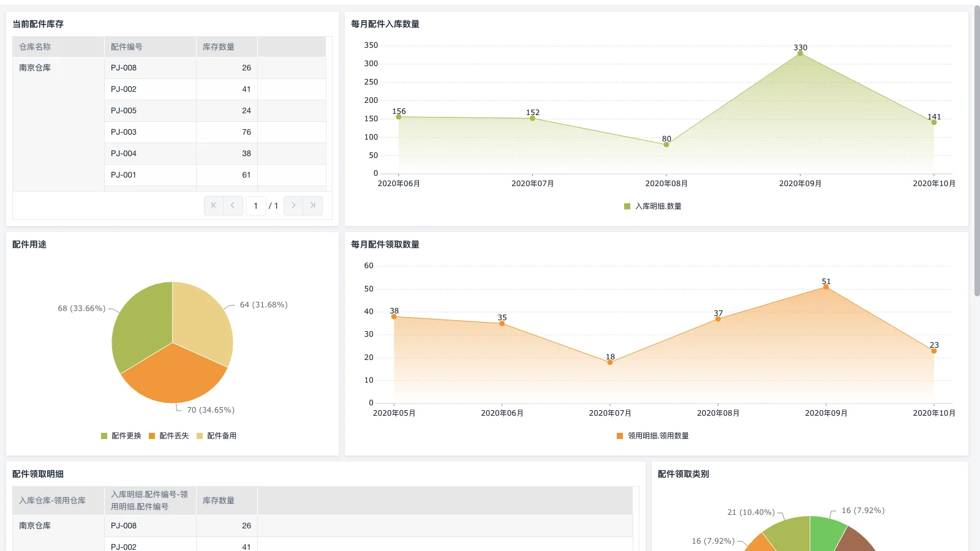
Task: Click the 156 data point on inbound chart
Action: (x=399, y=117)
